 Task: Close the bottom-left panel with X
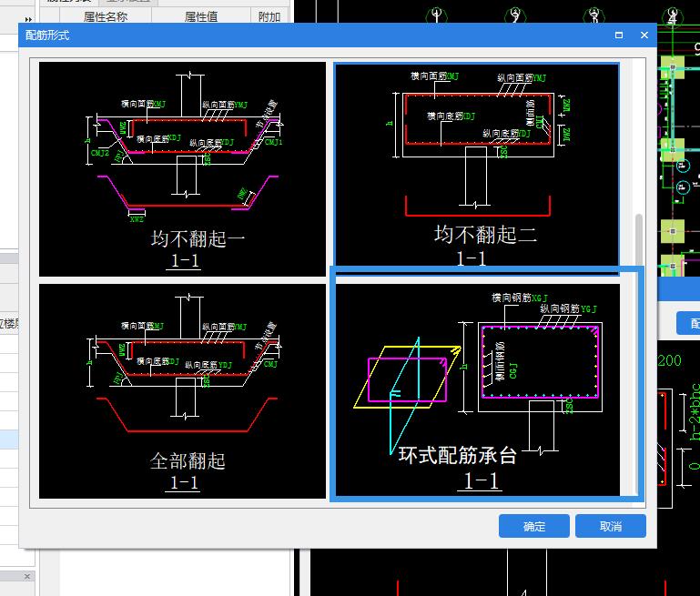27,576
